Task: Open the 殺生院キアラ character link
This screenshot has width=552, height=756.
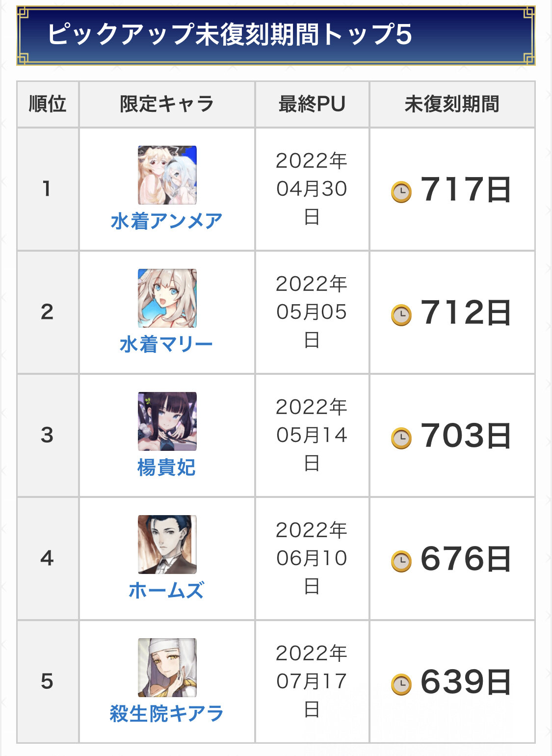Action: tap(167, 714)
